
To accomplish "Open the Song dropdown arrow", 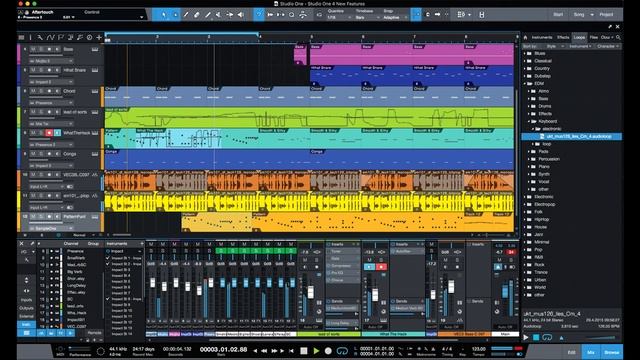I will pos(592,15).
